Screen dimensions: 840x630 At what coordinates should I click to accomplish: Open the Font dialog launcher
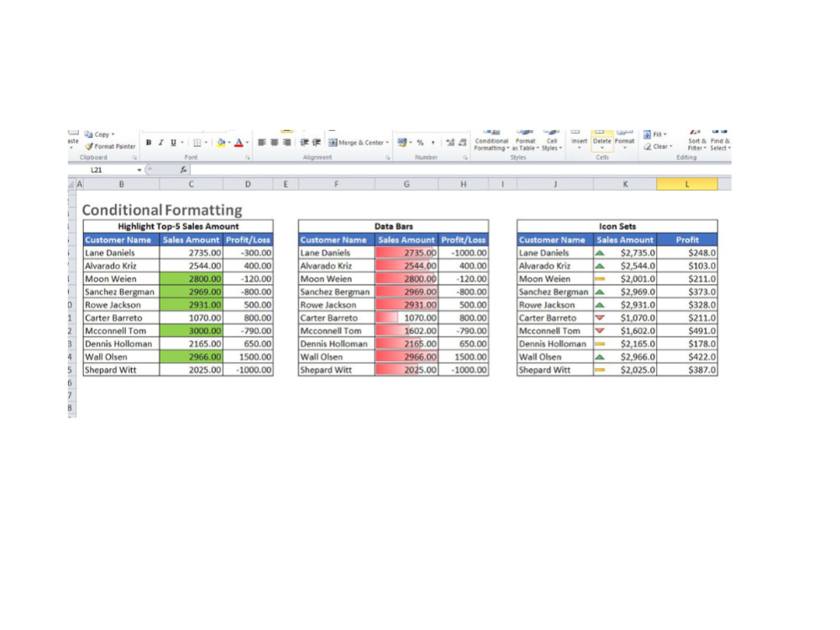coord(248,158)
